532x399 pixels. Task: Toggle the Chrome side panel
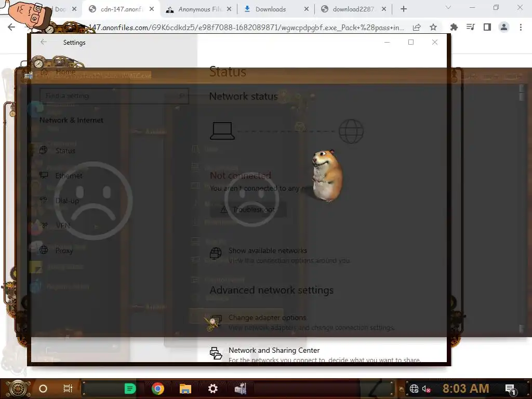487,27
